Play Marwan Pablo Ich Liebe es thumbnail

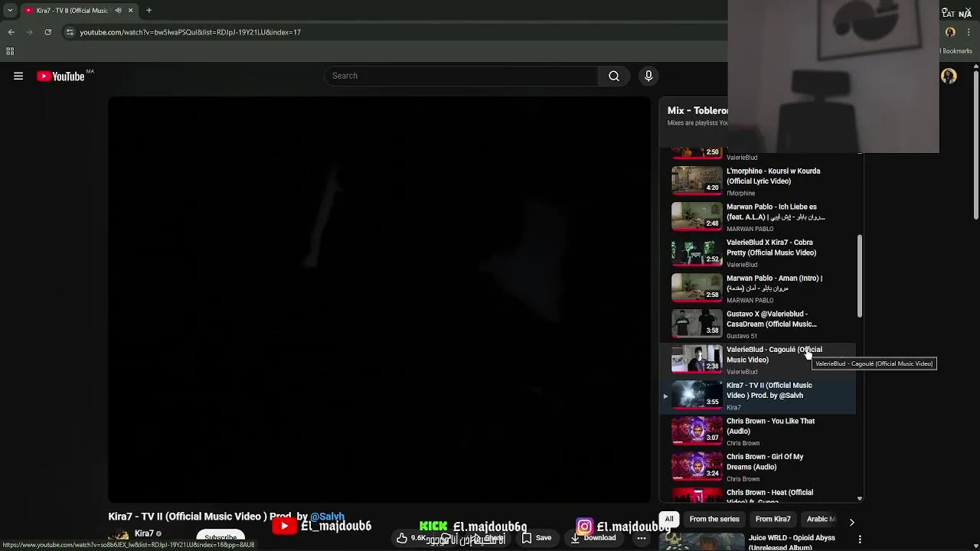click(x=697, y=217)
